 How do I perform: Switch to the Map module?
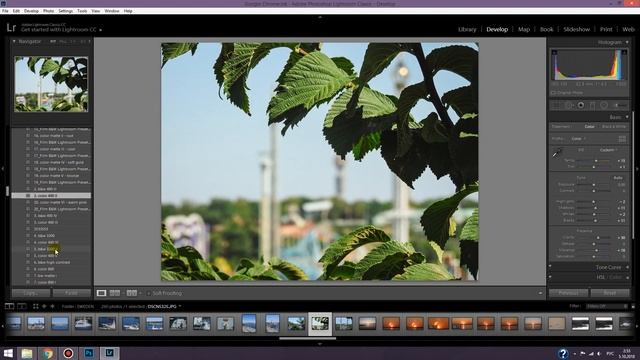(x=524, y=29)
